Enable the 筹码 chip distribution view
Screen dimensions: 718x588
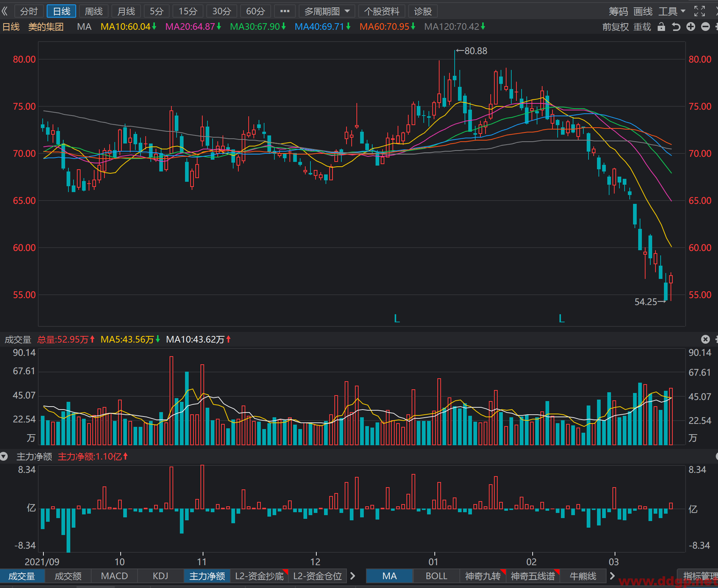point(618,11)
